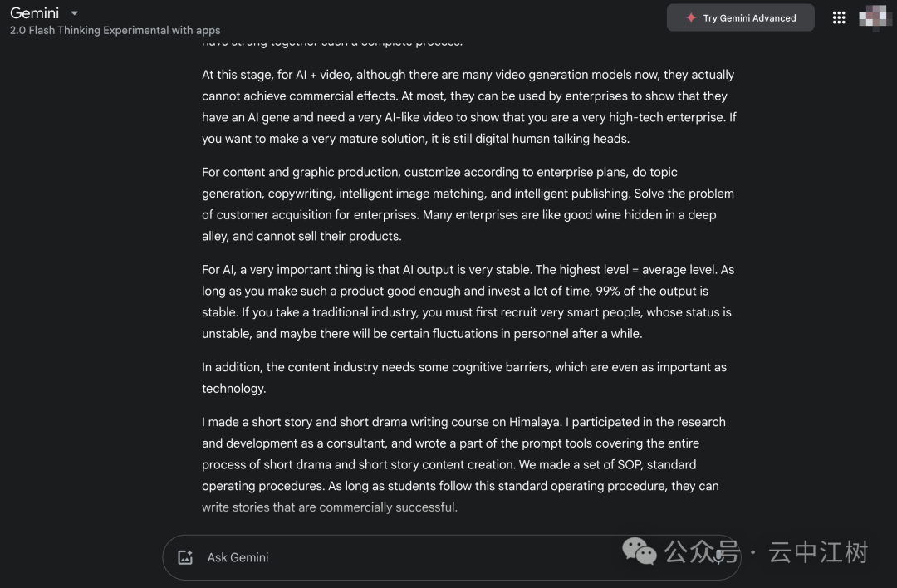Screen dimensions: 897x588
Task: Click the paragraph starting "In addition, the content"
Action: [463, 377]
